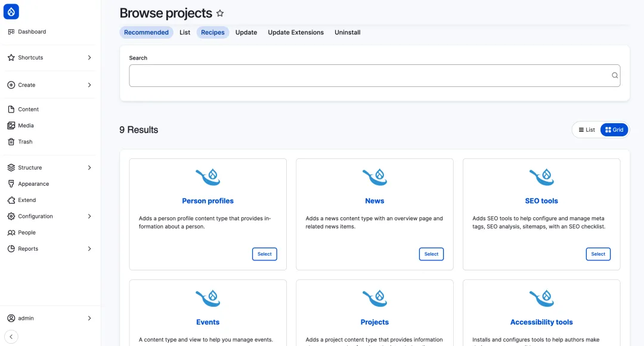Click the Drupal logo in the top corner

point(11,11)
